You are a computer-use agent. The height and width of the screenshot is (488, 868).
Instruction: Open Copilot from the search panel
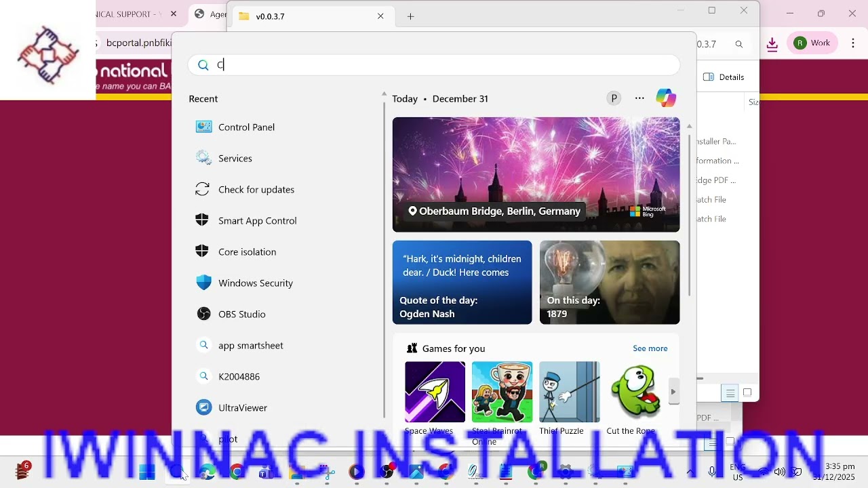point(666,98)
